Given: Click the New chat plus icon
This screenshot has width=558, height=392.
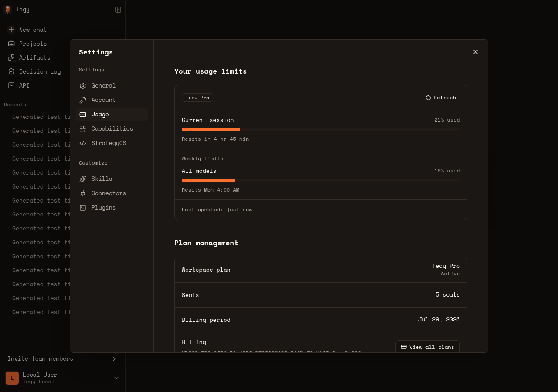Looking at the screenshot, I should click(x=11, y=30).
